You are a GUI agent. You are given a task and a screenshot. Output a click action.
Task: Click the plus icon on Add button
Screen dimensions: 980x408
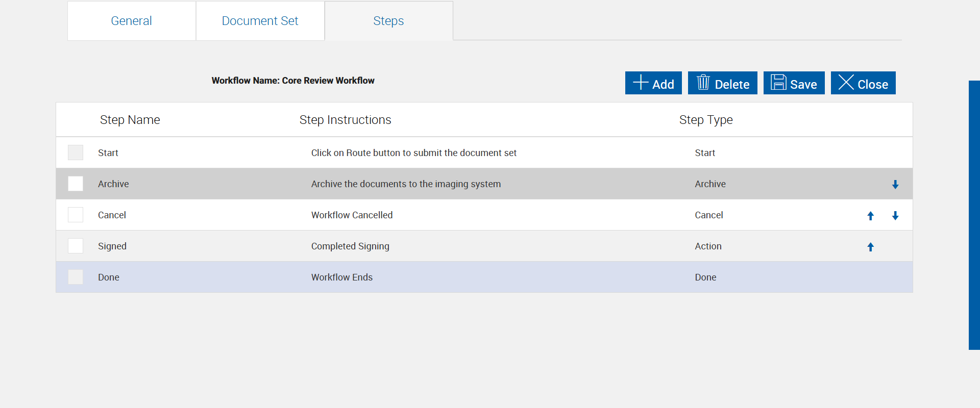click(641, 83)
